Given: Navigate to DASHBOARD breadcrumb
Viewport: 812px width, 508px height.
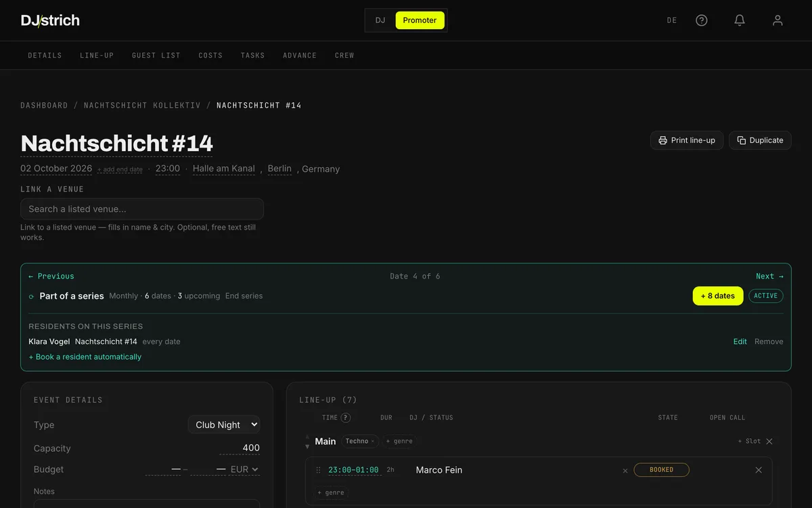Looking at the screenshot, I should (44, 106).
